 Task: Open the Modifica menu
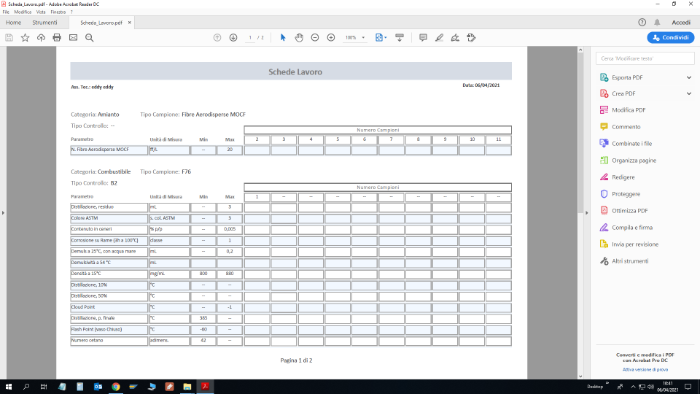[22, 12]
